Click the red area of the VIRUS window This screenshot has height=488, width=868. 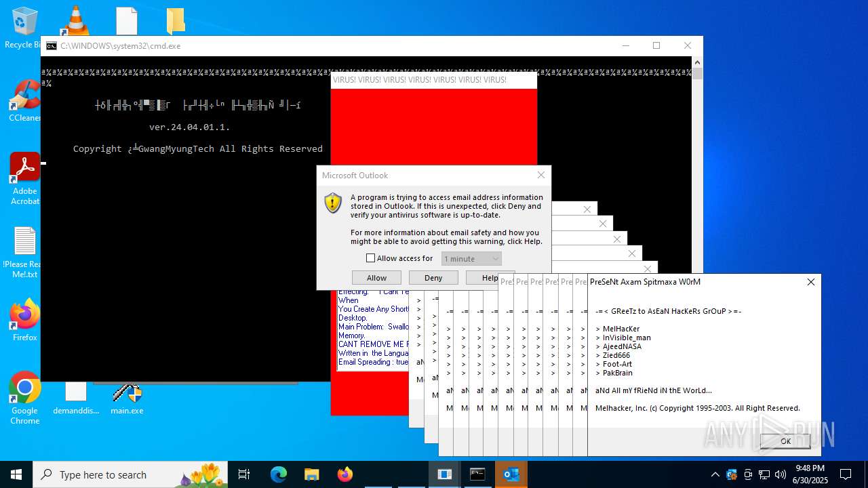click(434, 126)
